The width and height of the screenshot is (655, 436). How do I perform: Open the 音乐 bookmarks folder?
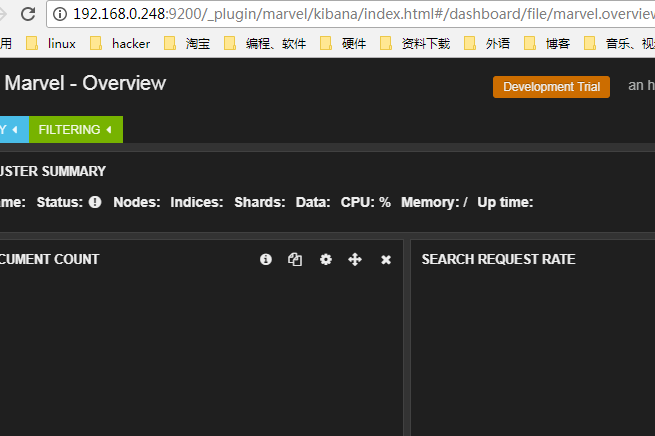tap(619, 43)
